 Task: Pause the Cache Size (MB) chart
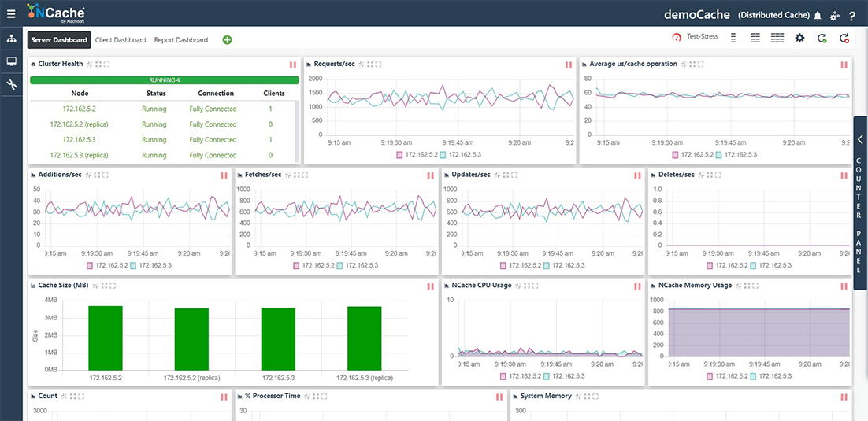(431, 286)
